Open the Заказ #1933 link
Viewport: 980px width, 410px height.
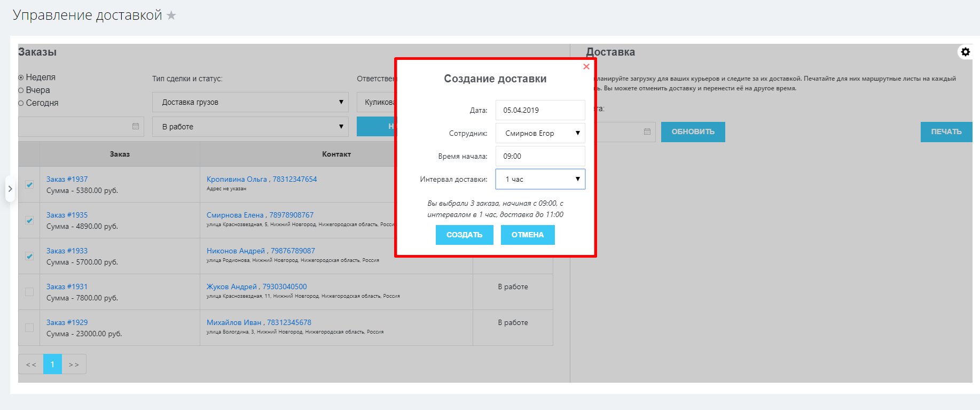coord(67,251)
